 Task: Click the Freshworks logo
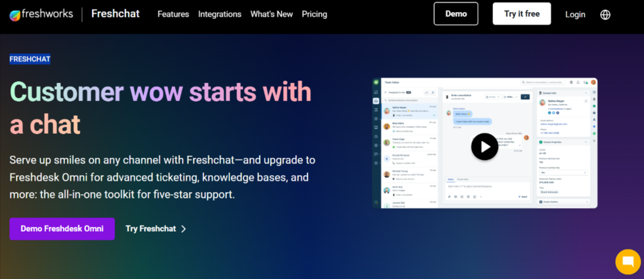point(41,14)
